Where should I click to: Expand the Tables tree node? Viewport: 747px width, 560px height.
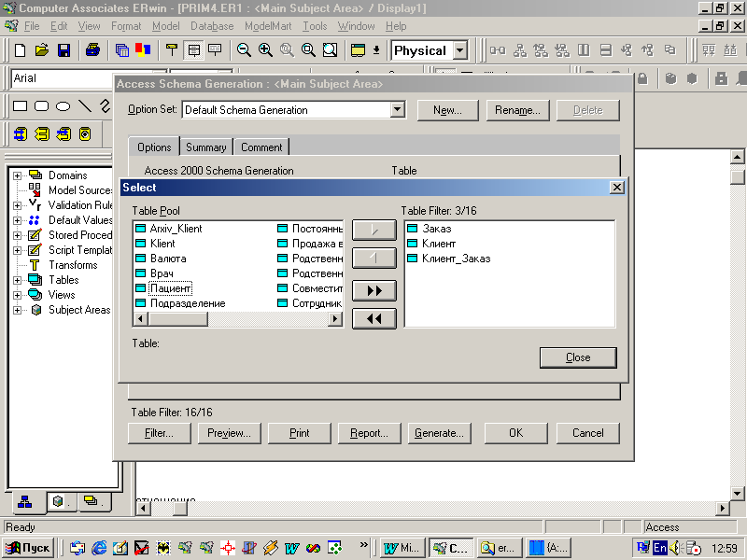pyautogui.click(x=17, y=280)
